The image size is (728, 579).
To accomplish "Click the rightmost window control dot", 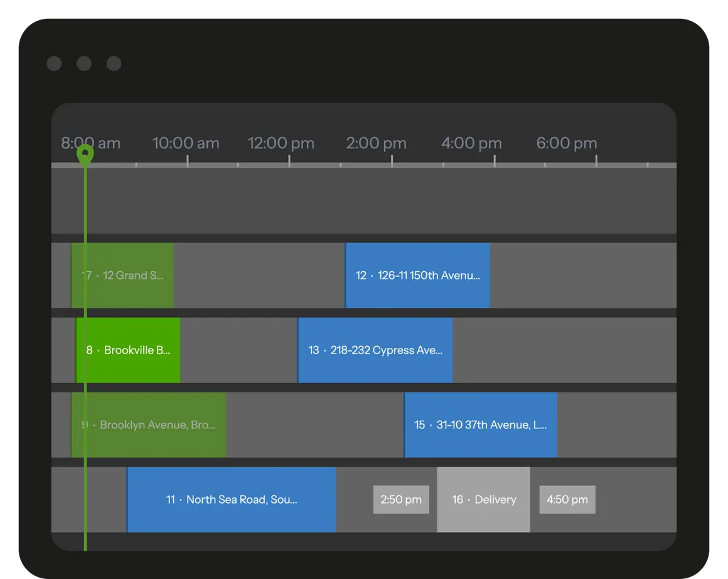I will click(x=114, y=63).
